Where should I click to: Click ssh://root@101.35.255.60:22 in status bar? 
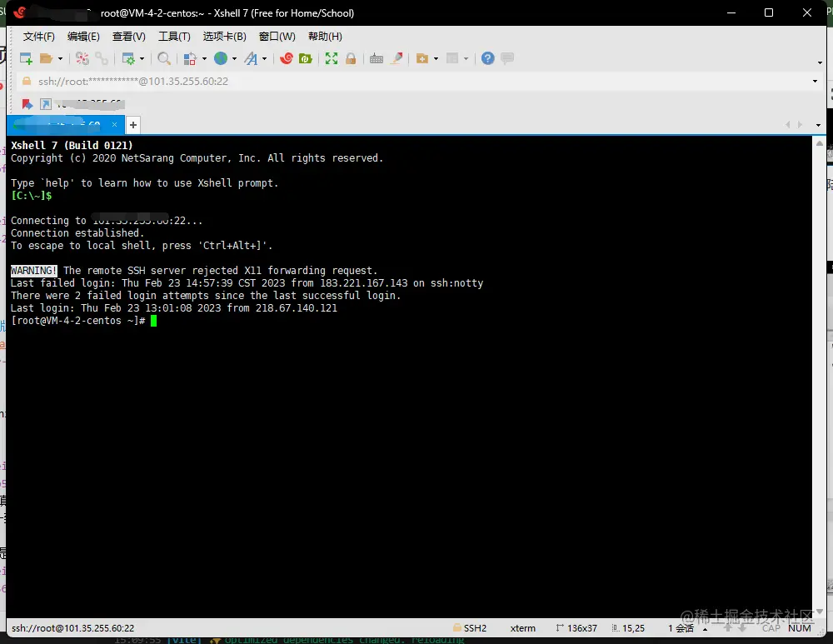(x=72, y=628)
